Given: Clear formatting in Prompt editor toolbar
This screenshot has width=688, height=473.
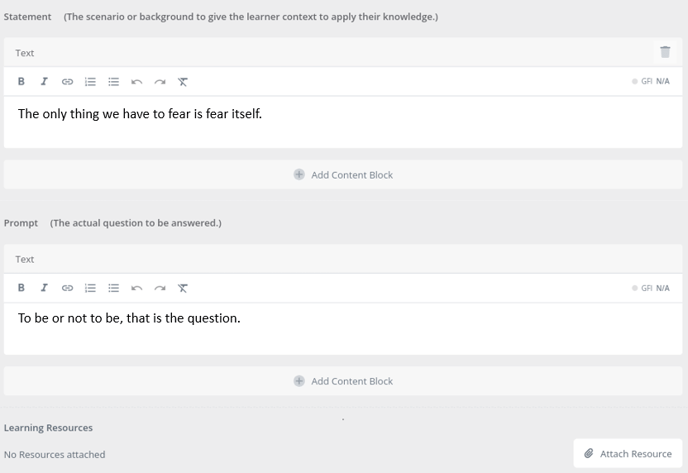Looking at the screenshot, I should click(x=183, y=288).
